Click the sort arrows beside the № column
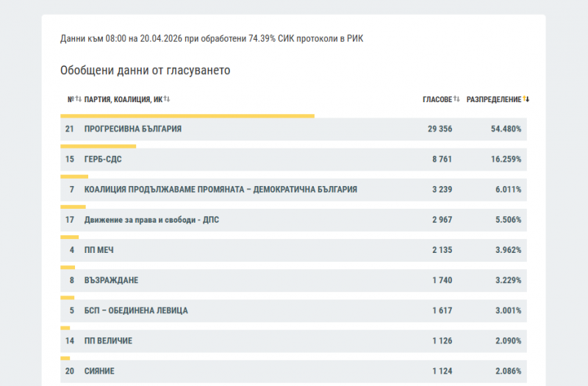 coord(78,99)
